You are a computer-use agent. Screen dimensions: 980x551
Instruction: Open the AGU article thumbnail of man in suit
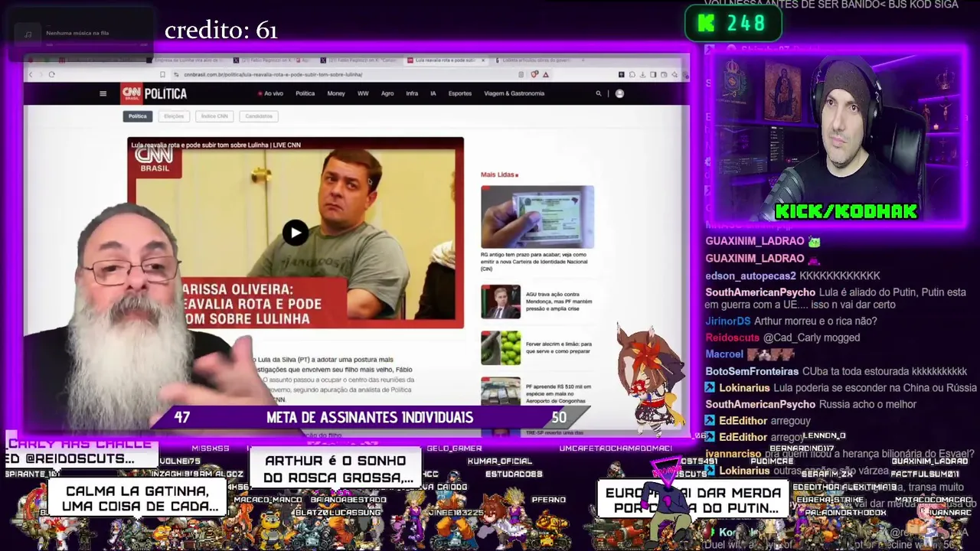[x=501, y=302]
